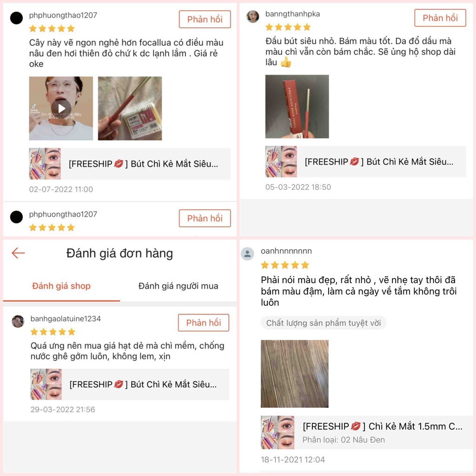Open the Precision Brow Pencil box photo
The width and height of the screenshot is (476, 476).
297,106
